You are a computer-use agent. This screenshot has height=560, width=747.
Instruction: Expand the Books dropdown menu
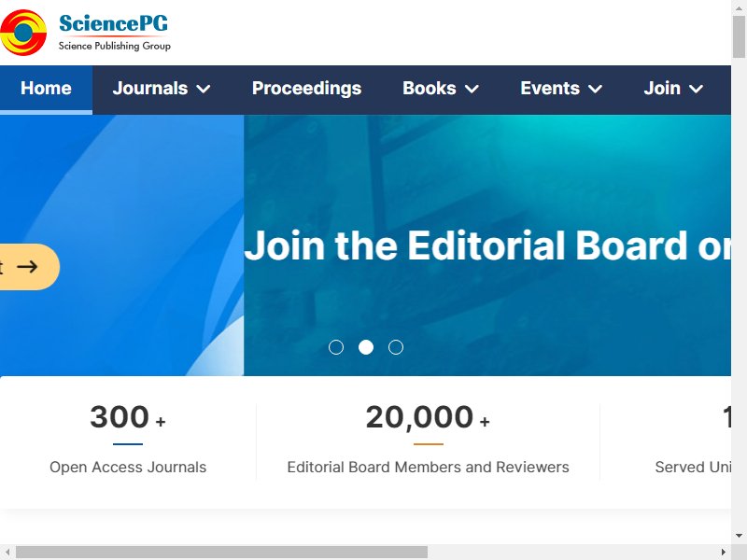[441, 89]
